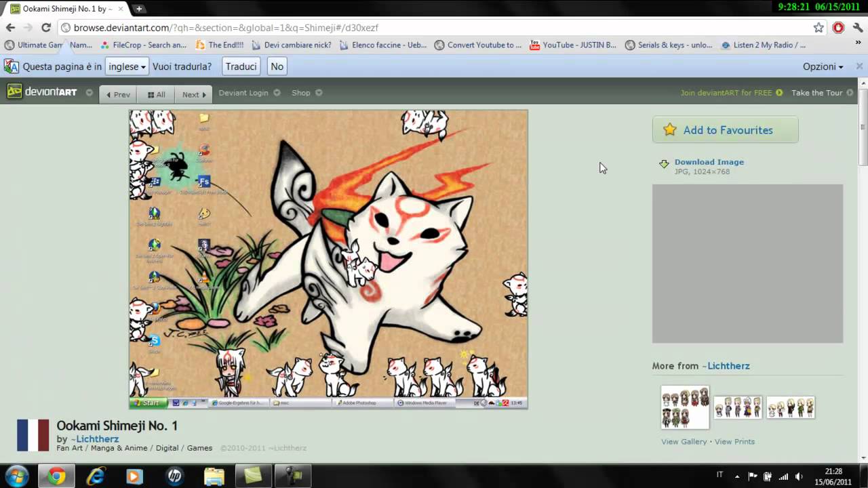The width and height of the screenshot is (868, 488).
Task: Click the volume speaker tray icon
Action: [x=799, y=476]
